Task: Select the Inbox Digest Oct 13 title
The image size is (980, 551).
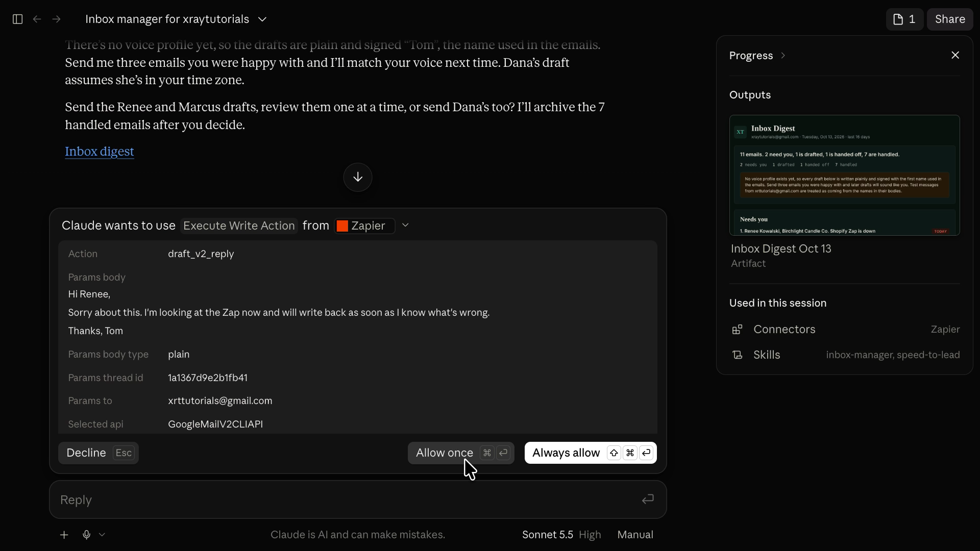Action: [x=781, y=248]
